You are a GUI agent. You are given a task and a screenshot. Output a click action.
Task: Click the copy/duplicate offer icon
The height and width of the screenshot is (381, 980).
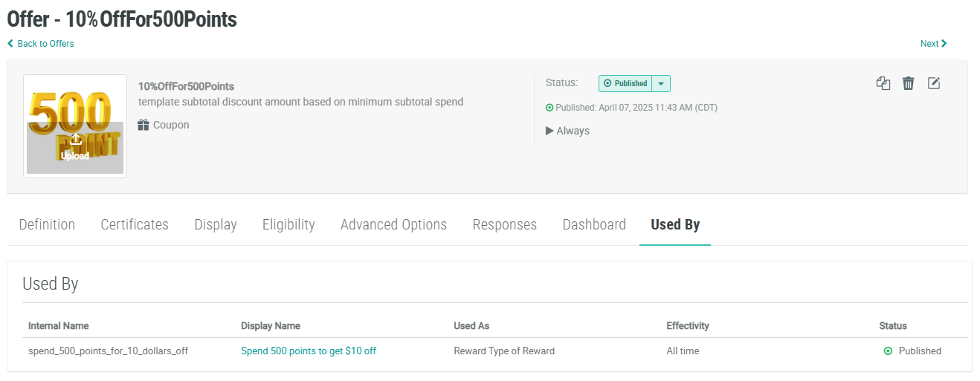(x=883, y=83)
